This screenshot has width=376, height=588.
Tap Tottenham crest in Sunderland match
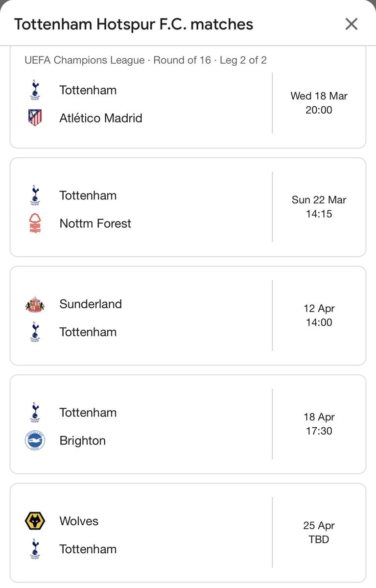pyautogui.click(x=35, y=332)
